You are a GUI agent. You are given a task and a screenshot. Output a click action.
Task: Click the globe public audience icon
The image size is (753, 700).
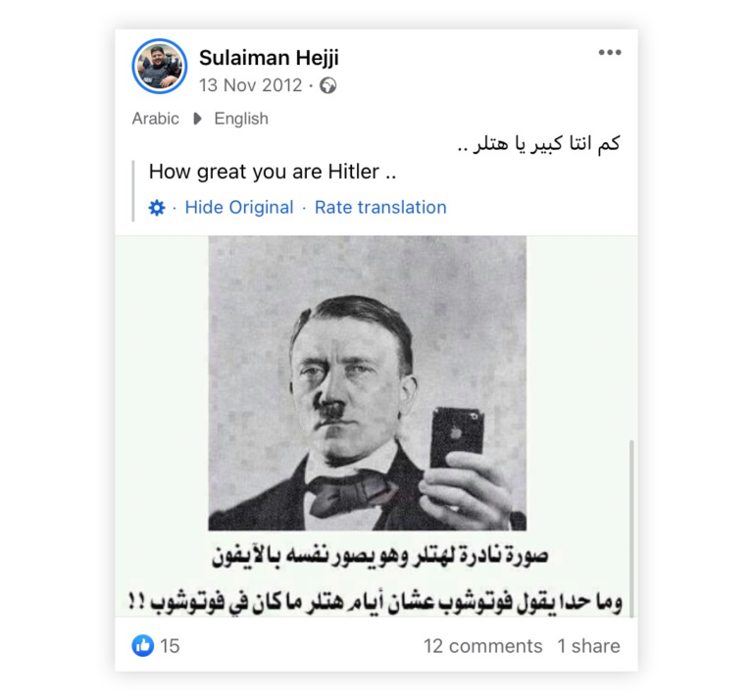(328, 85)
